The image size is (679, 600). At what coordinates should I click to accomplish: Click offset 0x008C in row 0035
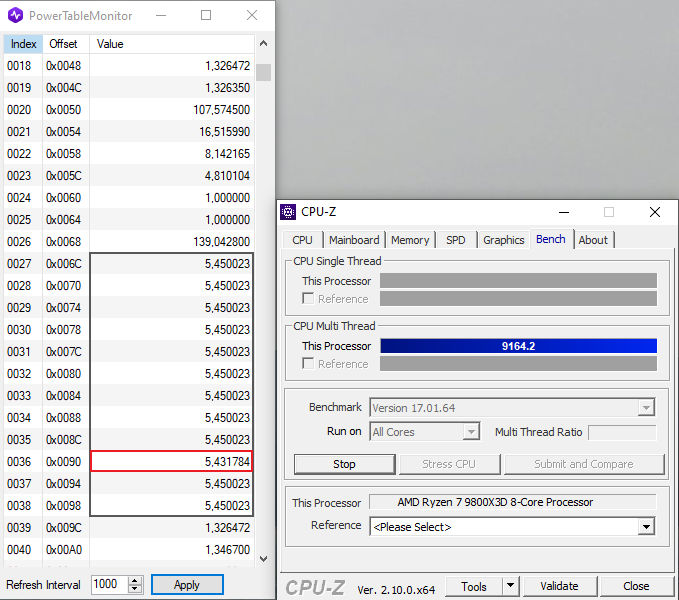tap(64, 440)
